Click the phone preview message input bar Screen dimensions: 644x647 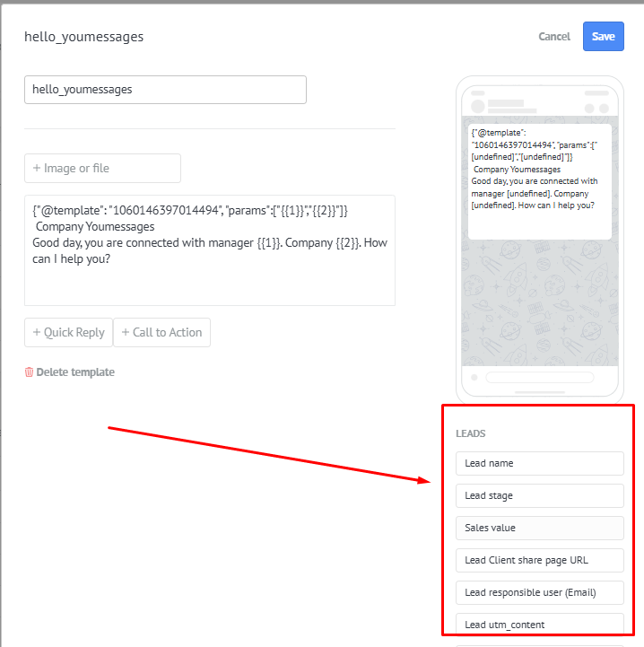point(540,378)
